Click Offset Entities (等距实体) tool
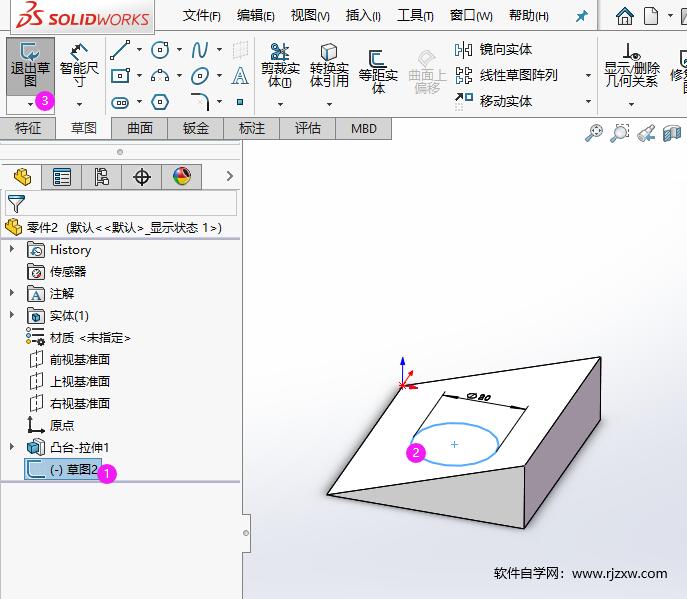 [378, 71]
